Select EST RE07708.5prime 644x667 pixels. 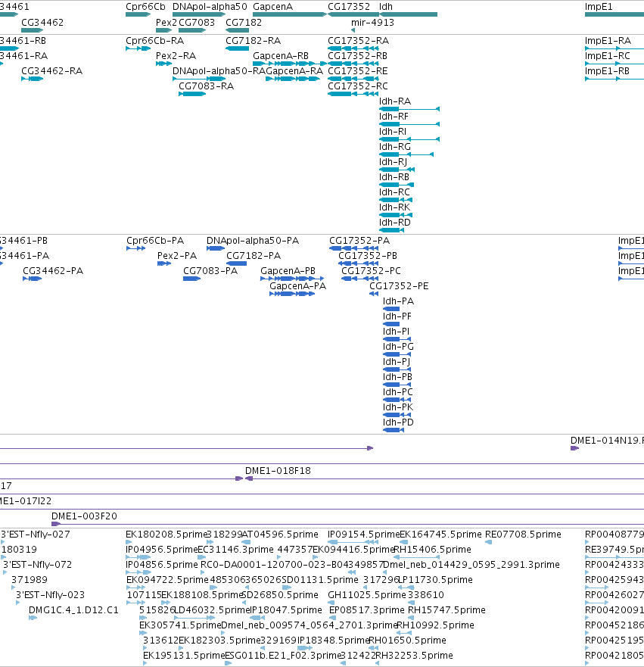point(523,535)
